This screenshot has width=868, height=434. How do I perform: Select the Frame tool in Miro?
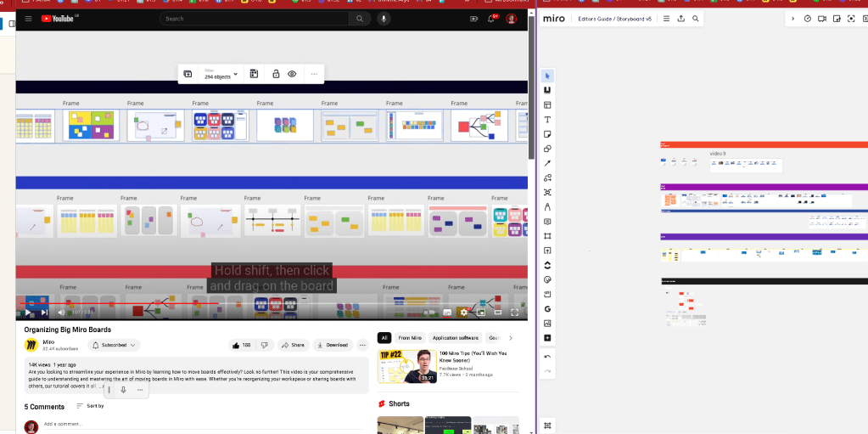point(547,236)
